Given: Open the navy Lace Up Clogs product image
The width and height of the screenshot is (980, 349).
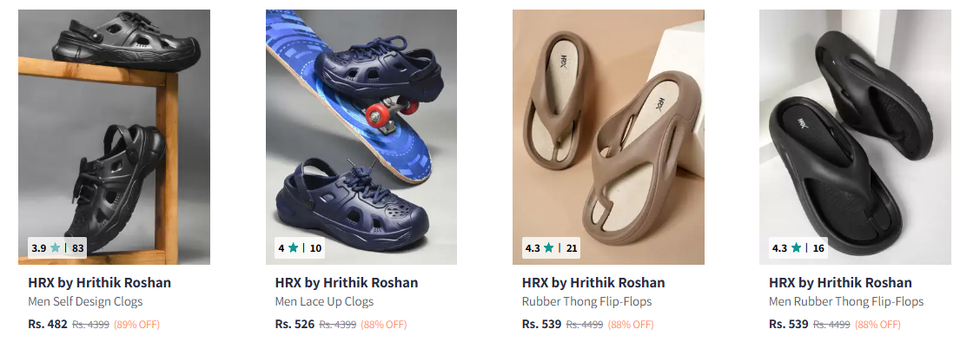Looking at the screenshot, I should [361, 136].
